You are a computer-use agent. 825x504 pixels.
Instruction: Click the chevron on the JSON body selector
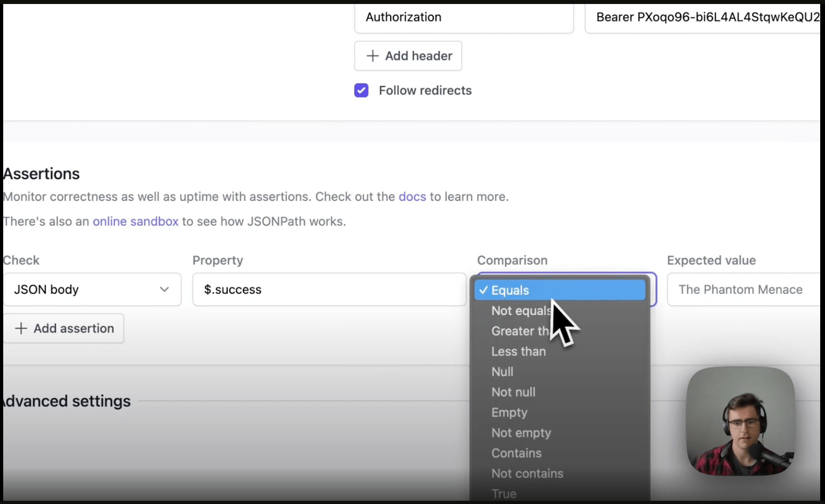(x=165, y=289)
